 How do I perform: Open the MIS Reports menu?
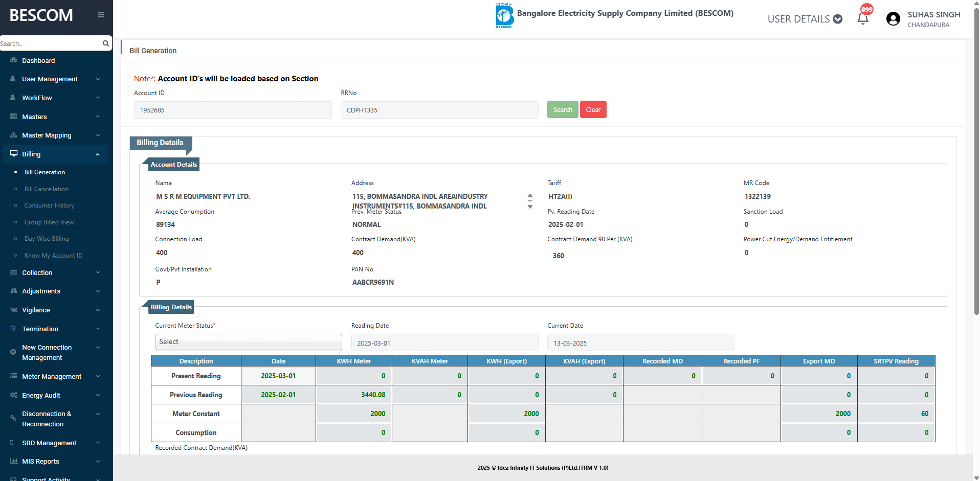(41, 461)
